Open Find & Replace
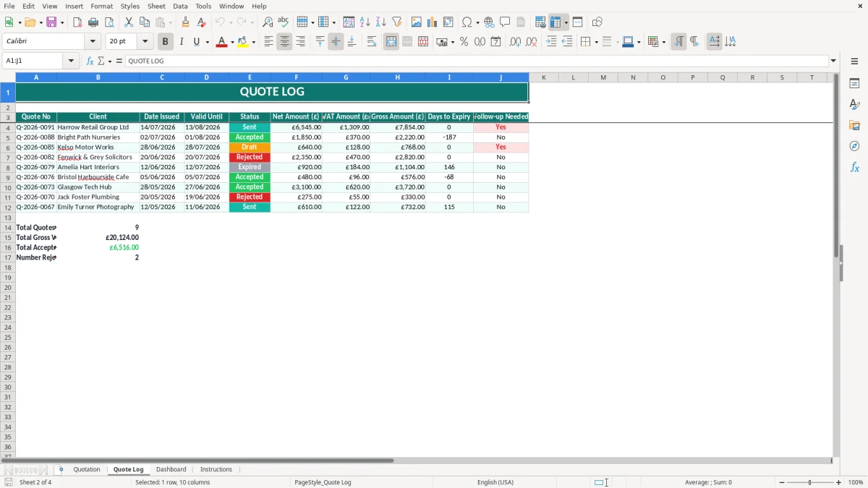This screenshot has height=488, width=868. tap(268, 22)
